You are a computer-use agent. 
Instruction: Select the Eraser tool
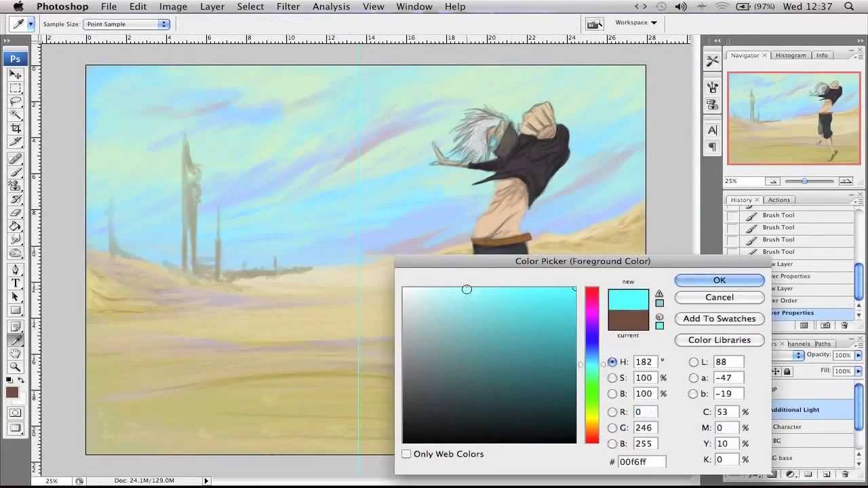pyautogui.click(x=15, y=213)
